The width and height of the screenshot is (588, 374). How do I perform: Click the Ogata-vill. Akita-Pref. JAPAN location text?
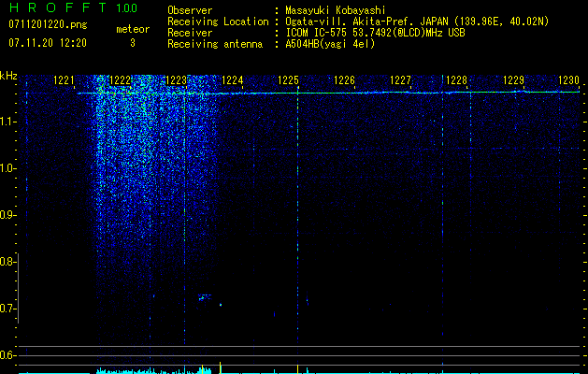point(417,22)
